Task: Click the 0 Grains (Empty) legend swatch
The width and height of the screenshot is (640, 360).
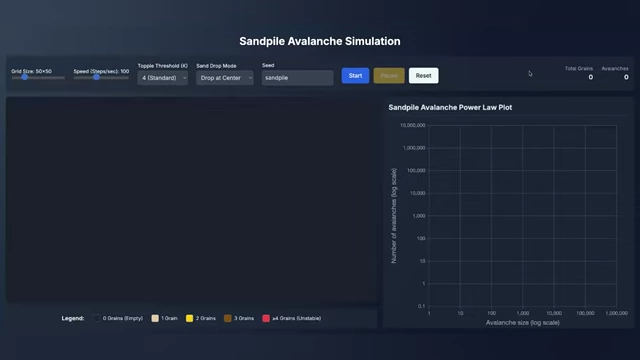Action: (97, 318)
